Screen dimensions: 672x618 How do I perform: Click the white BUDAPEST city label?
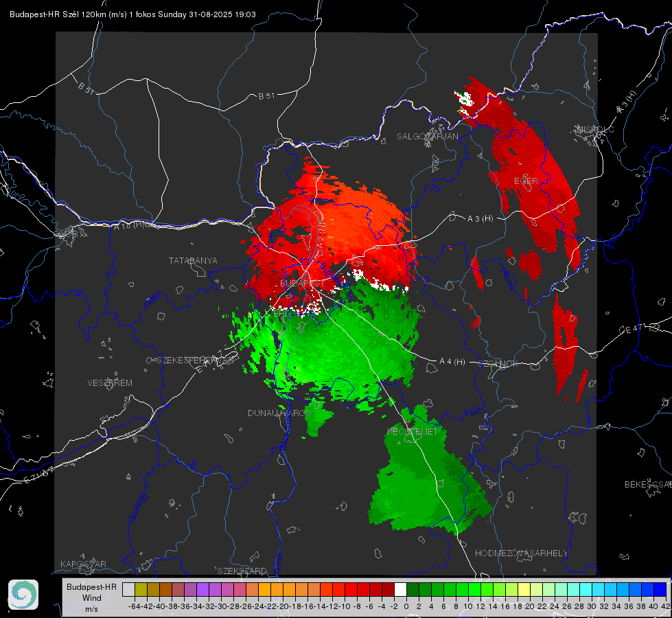tap(303, 284)
